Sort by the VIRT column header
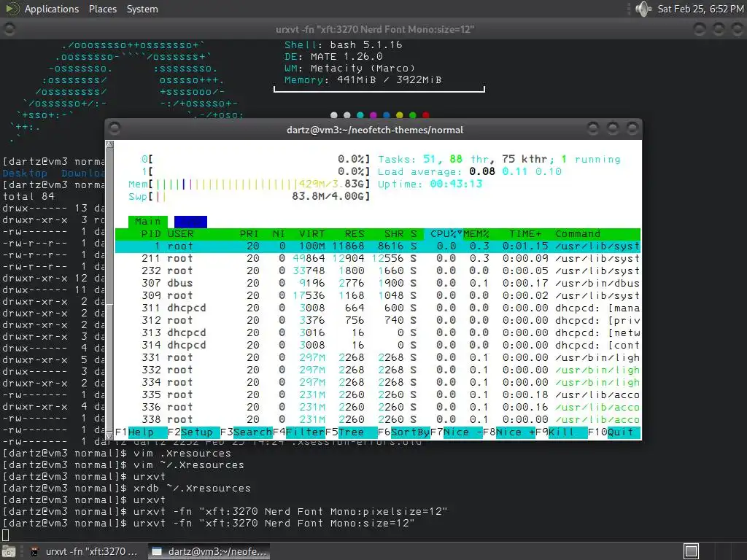747x560 pixels. point(312,234)
